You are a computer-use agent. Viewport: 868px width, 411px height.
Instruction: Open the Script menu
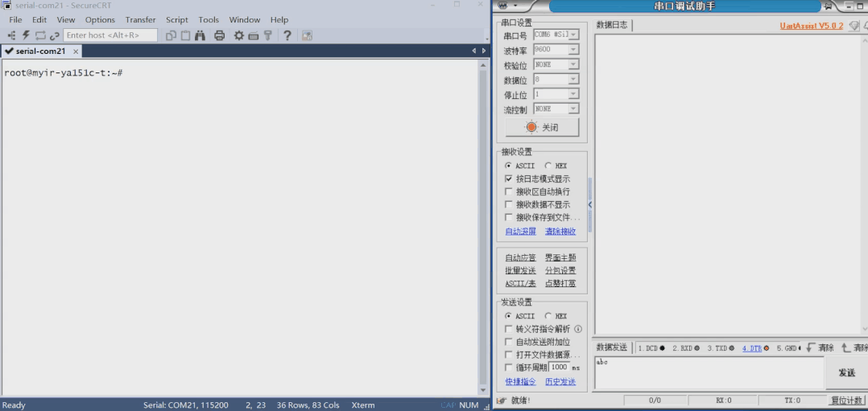(x=177, y=20)
